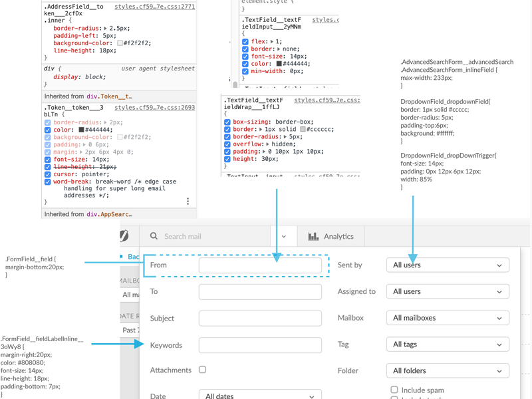Click the #444444 swatch in Token rule
The height and width of the screenshot is (399, 532).
(x=81, y=130)
